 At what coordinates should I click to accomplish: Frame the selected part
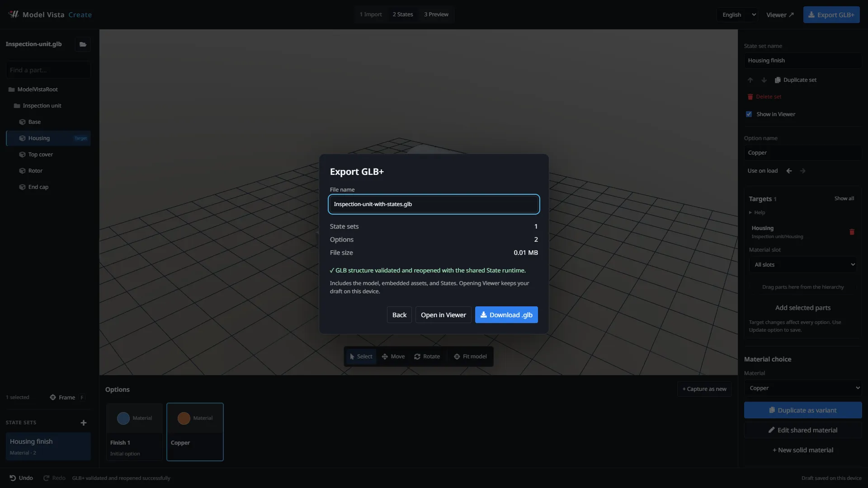67,398
